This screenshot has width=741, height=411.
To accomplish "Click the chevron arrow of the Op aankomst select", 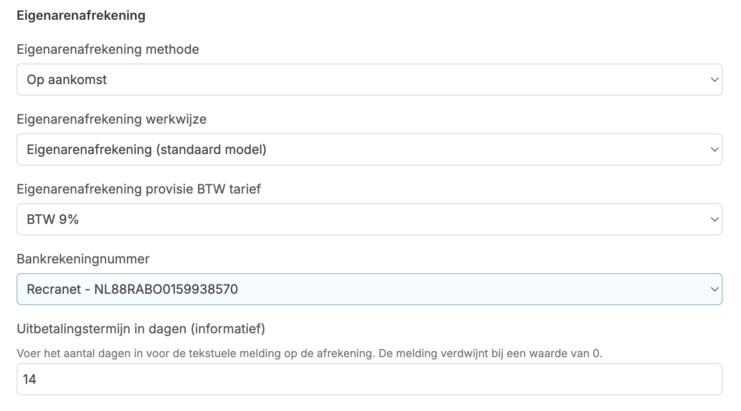I will (x=713, y=80).
